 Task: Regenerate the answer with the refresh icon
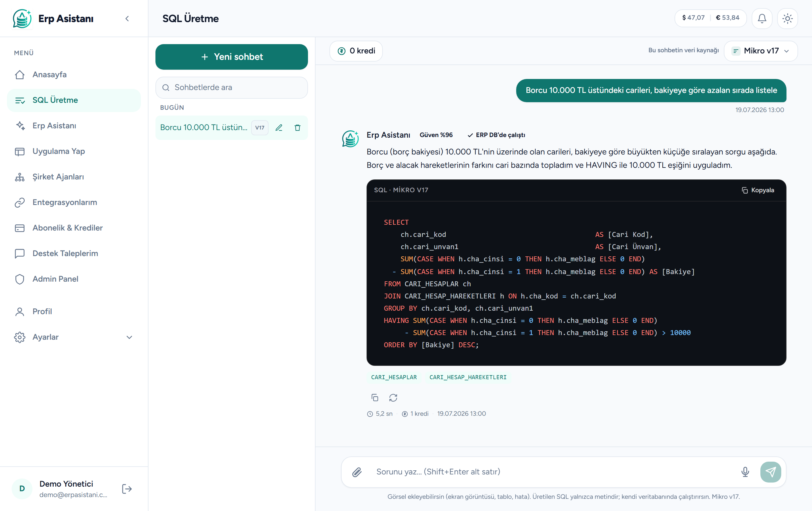click(x=393, y=397)
